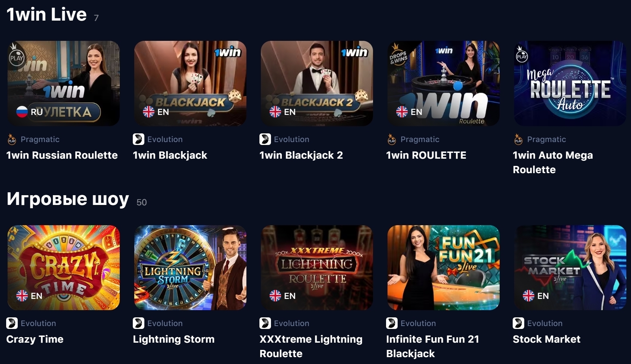The image size is (631, 364).
Task: Click the Evolution icon under Lightning Storm
Action: (x=139, y=323)
